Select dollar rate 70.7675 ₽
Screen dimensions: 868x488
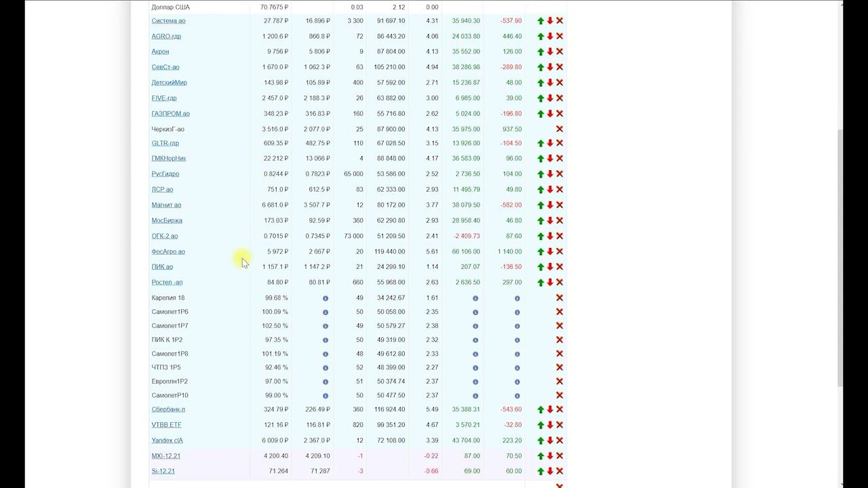(x=275, y=7)
